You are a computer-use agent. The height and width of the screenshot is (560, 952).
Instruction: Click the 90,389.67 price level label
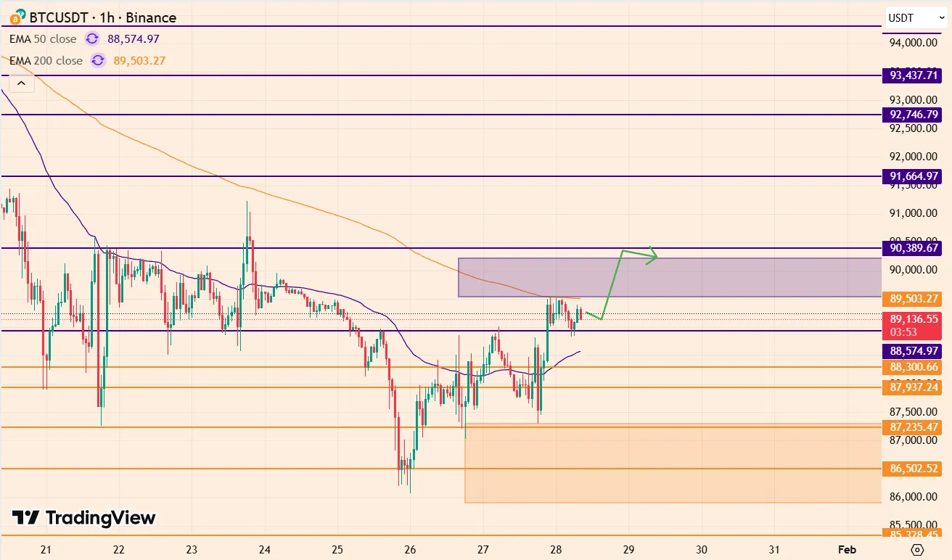tap(912, 249)
